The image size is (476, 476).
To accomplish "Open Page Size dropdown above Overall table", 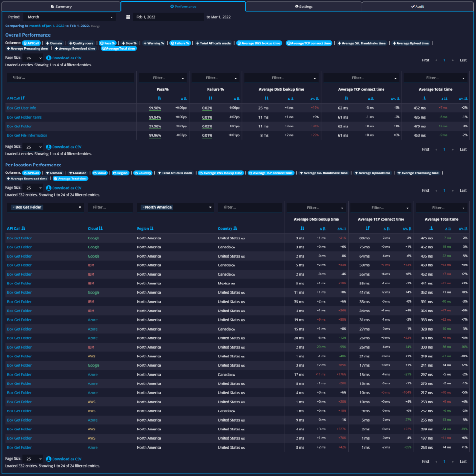I will [x=33, y=58].
